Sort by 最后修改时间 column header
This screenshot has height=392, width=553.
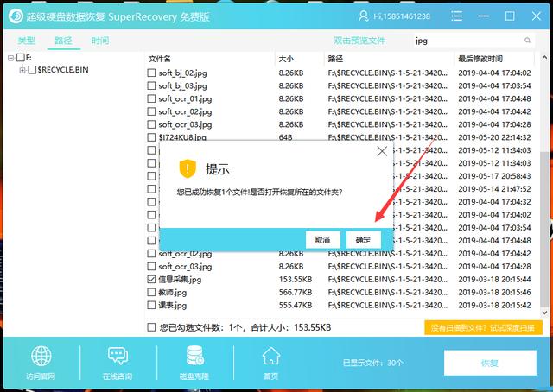[x=480, y=59]
